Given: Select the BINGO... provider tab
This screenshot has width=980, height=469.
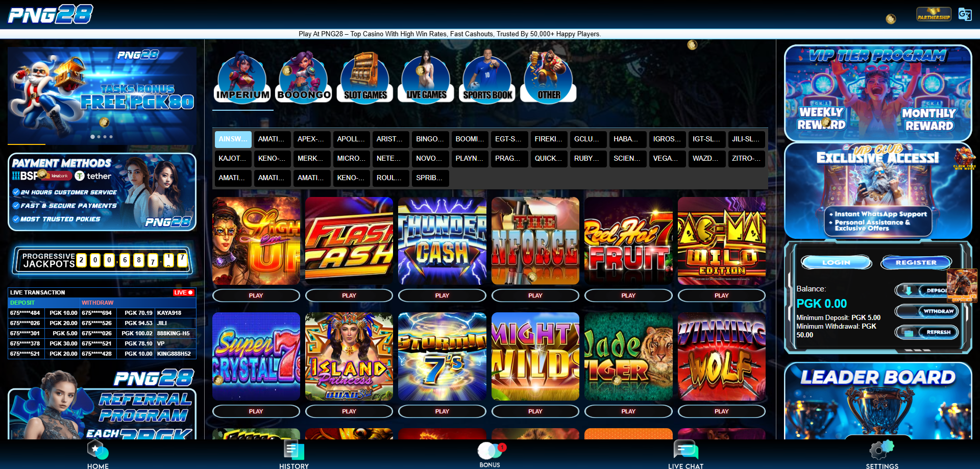Looking at the screenshot, I should (x=430, y=139).
